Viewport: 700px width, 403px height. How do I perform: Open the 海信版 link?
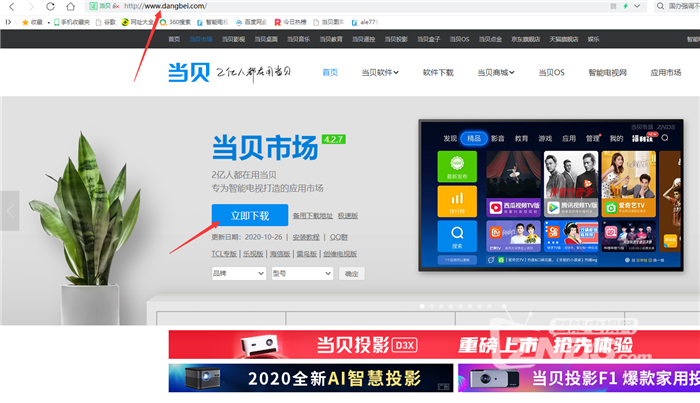pyautogui.click(x=280, y=253)
